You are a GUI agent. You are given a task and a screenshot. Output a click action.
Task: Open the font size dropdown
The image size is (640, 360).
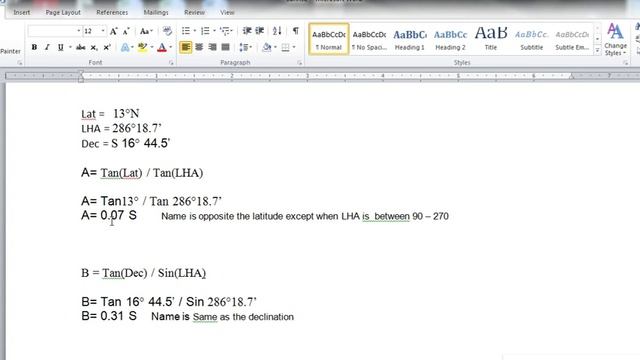click(103, 31)
